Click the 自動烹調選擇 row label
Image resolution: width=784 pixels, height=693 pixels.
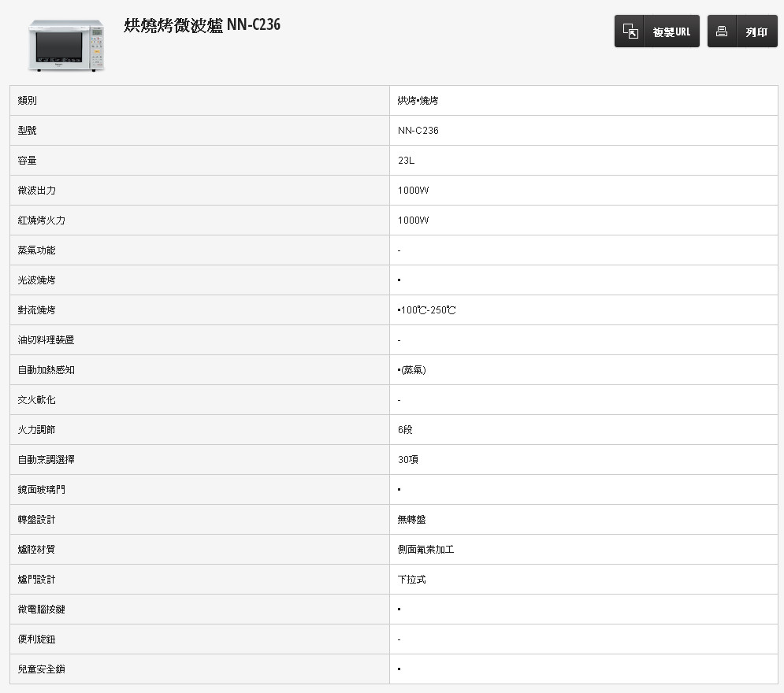point(46,460)
